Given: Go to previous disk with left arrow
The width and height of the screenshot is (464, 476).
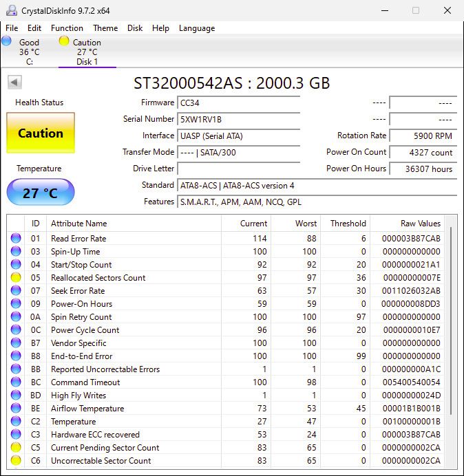Looking at the screenshot, I should click(x=14, y=82).
